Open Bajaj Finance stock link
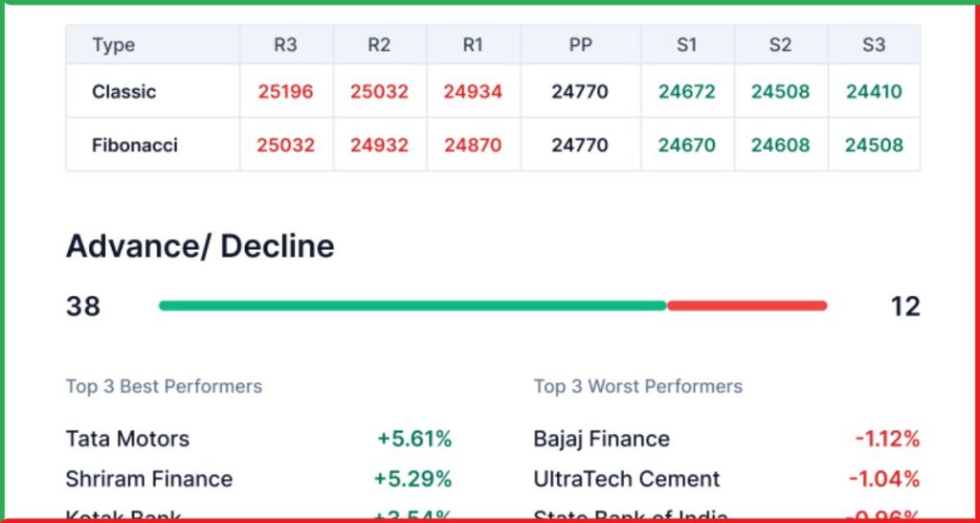Screen dimensions: 980x523 point(601,439)
